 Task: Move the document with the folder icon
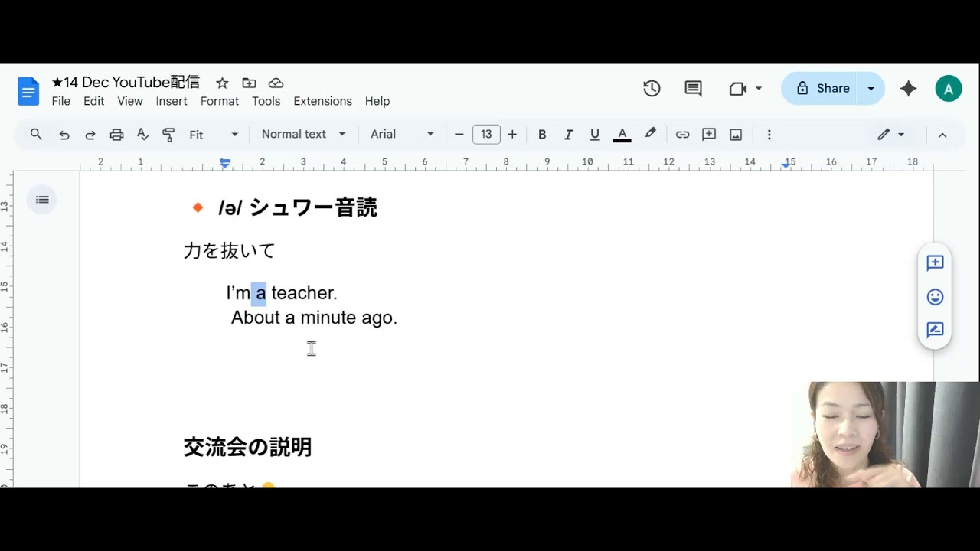(249, 83)
